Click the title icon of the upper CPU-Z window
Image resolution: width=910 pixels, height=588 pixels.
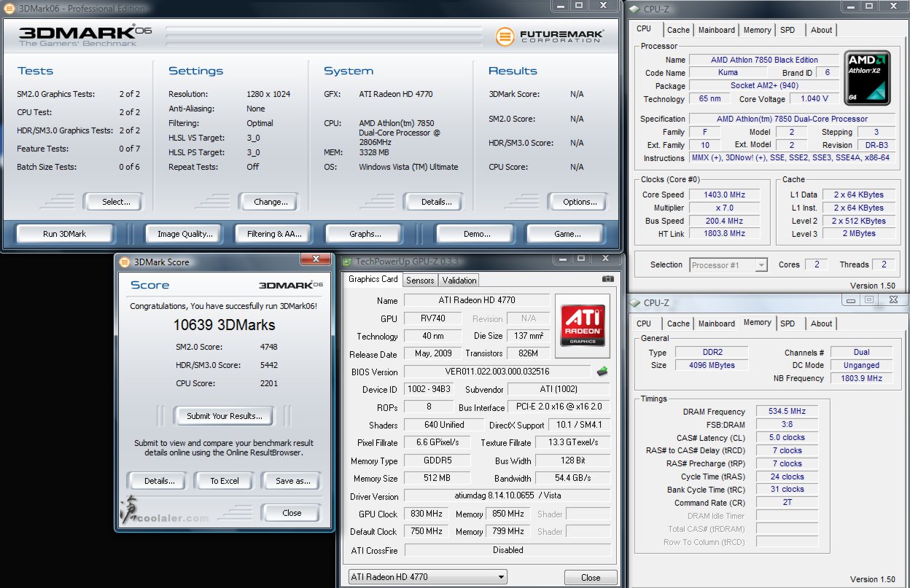tap(634, 9)
